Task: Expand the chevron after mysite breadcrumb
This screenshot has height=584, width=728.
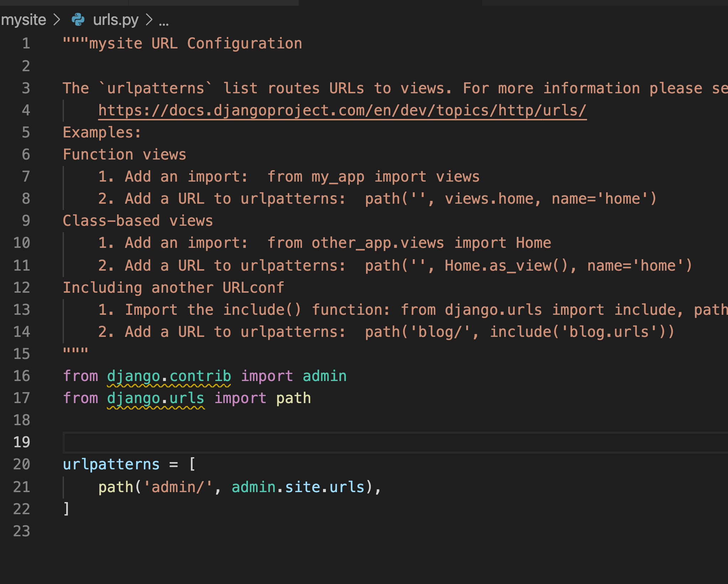Action: pos(57,20)
